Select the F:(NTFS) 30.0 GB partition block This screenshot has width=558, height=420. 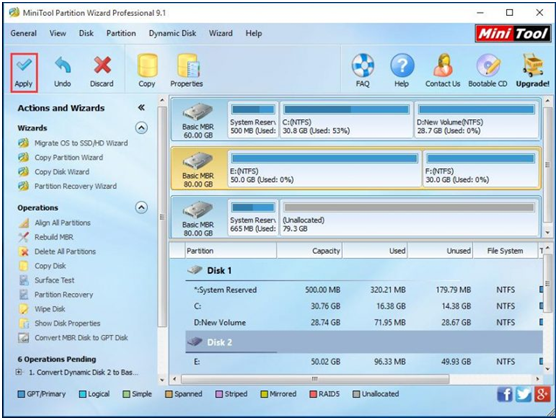[481, 169]
